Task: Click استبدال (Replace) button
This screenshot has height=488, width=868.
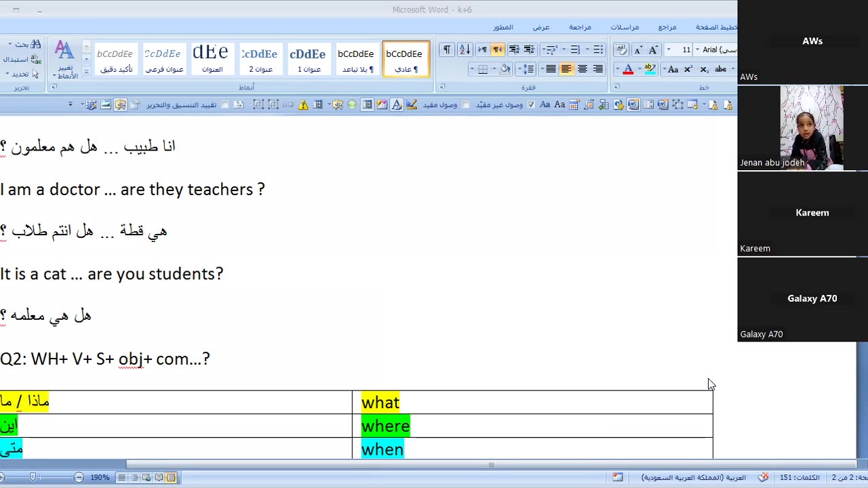Action: point(21,59)
